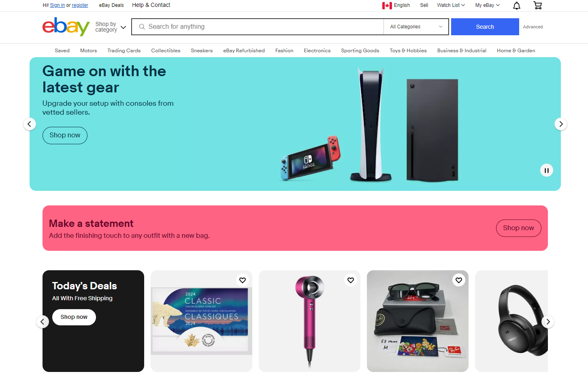Open the My eBay dropdown
Screen dimensions: 588x376
[x=488, y=5]
